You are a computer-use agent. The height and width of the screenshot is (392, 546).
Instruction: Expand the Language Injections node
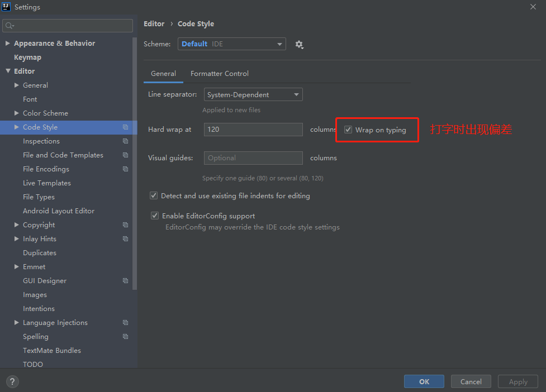pyautogui.click(x=16, y=323)
